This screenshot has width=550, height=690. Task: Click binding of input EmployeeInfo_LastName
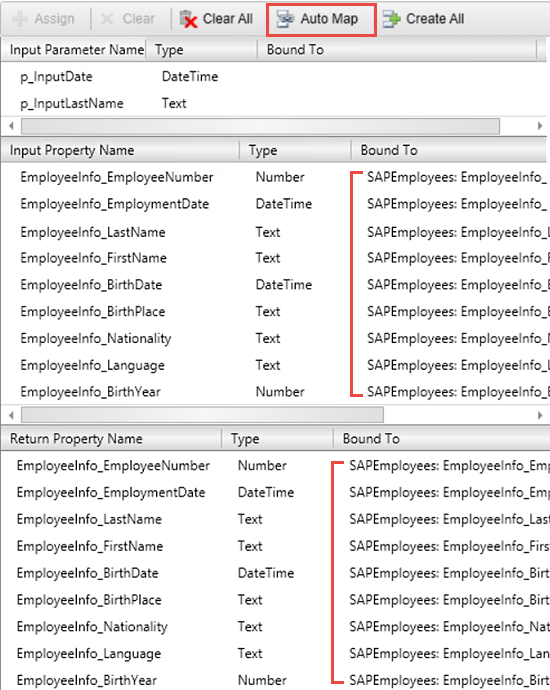(x=458, y=232)
